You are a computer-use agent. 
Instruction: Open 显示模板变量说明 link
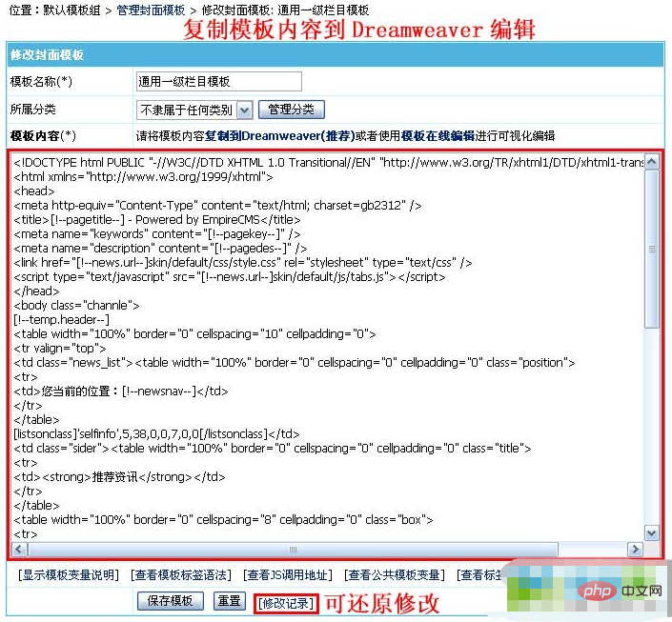(x=69, y=574)
